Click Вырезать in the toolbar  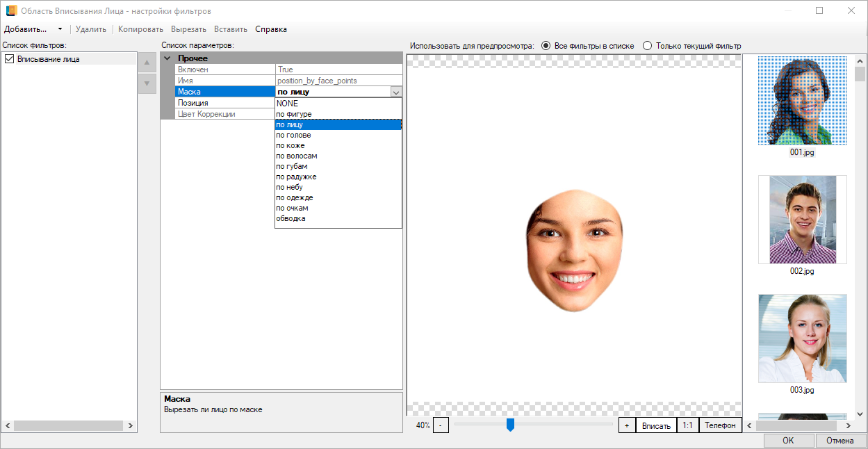pos(188,29)
